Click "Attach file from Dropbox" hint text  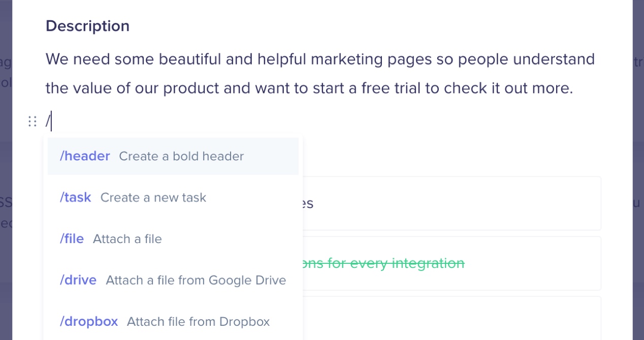198,322
